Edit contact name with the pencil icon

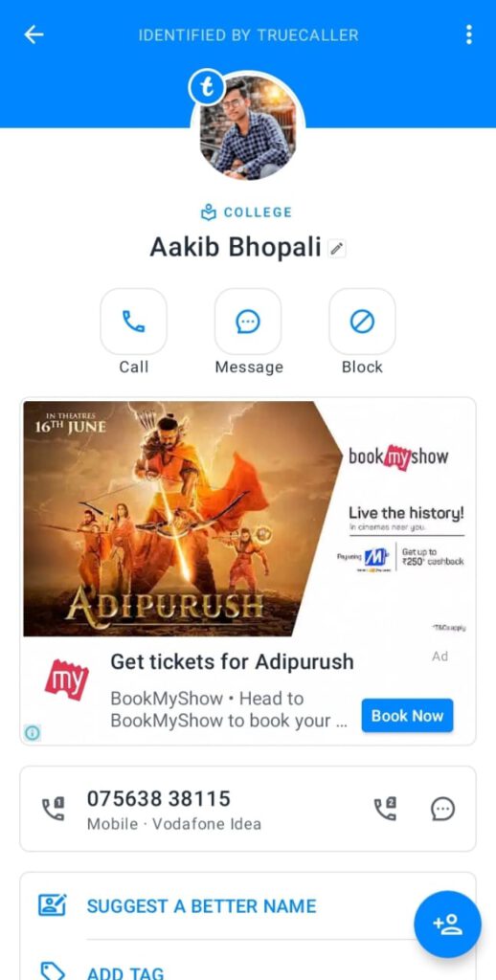coord(337,249)
